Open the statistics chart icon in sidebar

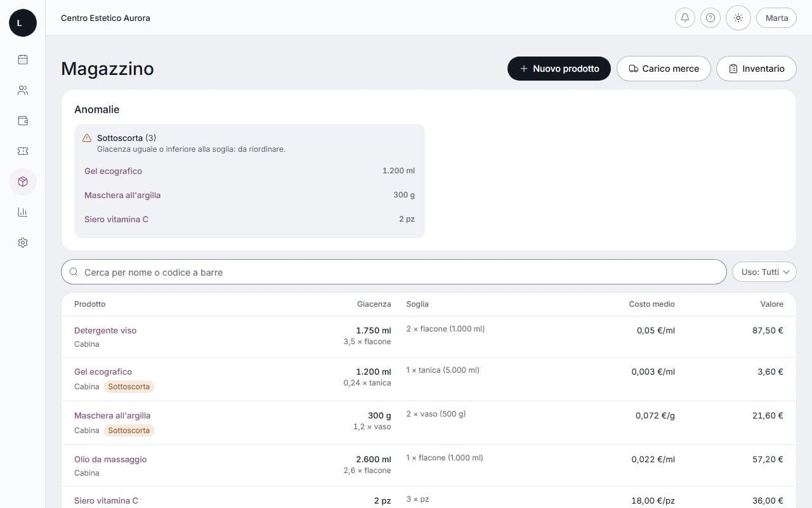23,212
